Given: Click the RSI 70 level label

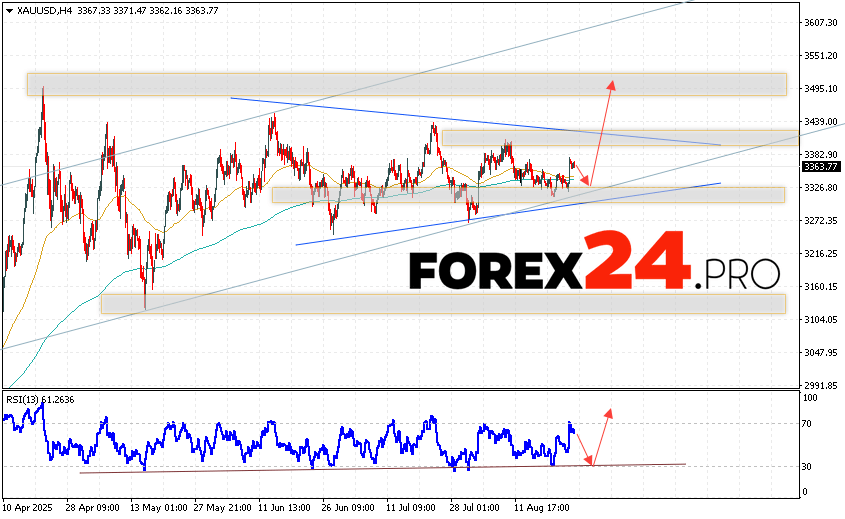Looking at the screenshot, I should tap(808, 424).
